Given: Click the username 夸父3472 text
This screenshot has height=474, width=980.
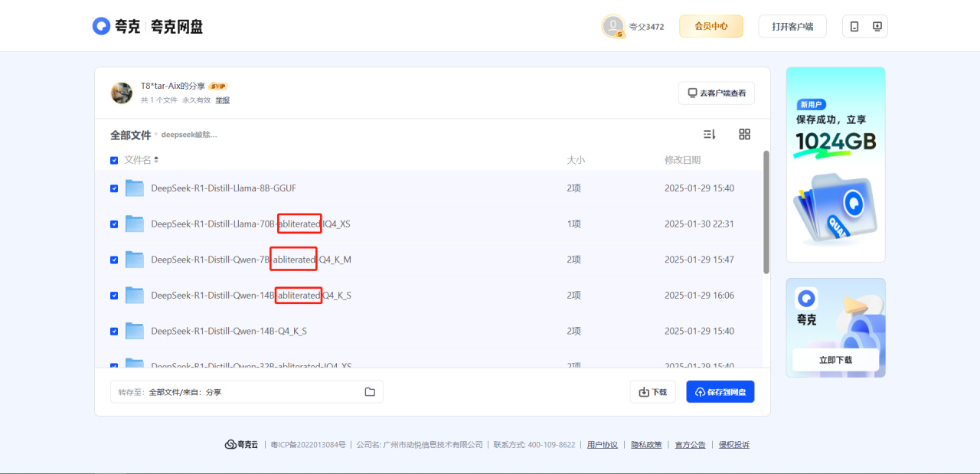Looking at the screenshot, I should coord(646,27).
